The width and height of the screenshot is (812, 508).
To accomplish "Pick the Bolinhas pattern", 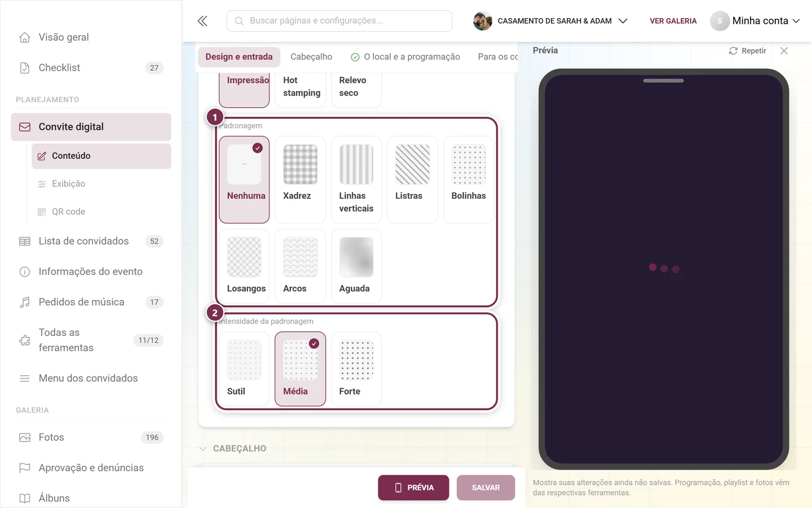I will click(x=469, y=179).
